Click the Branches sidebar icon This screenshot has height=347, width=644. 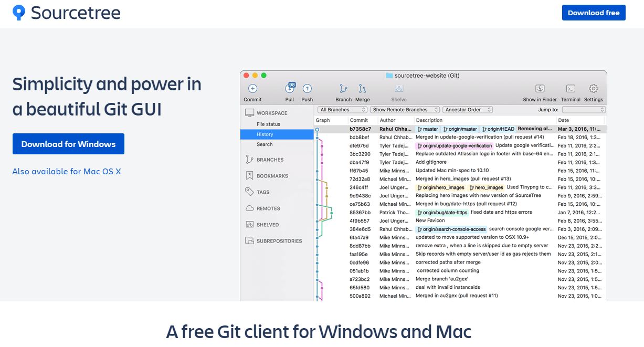249,160
